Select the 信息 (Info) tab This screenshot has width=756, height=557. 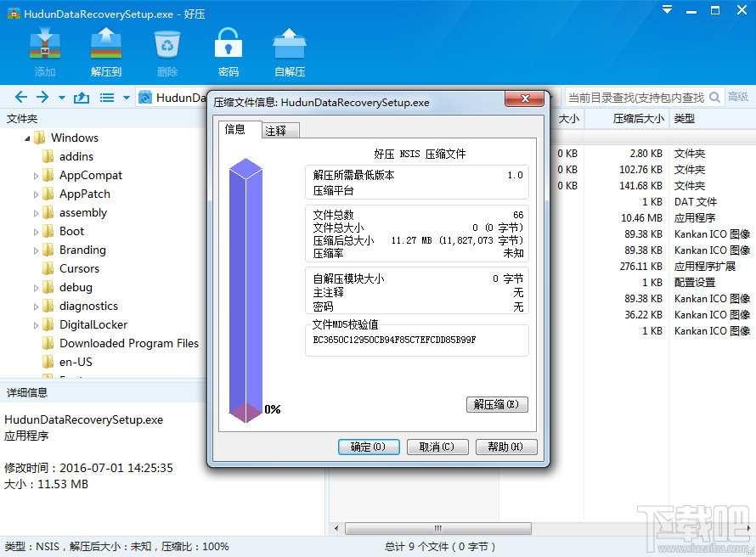239,131
